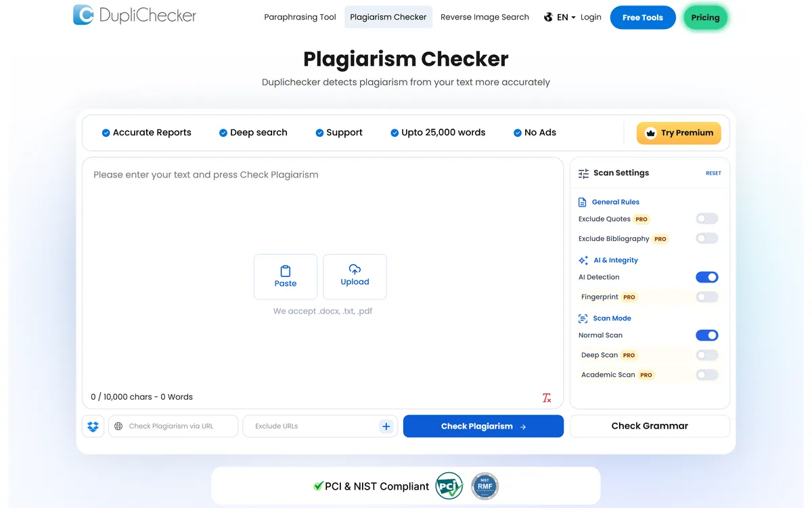Image resolution: width=812 pixels, height=508 pixels.
Task: Click the PRO badge beside Fingerprint
Action: pyautogui.click(x=629, y=297)
